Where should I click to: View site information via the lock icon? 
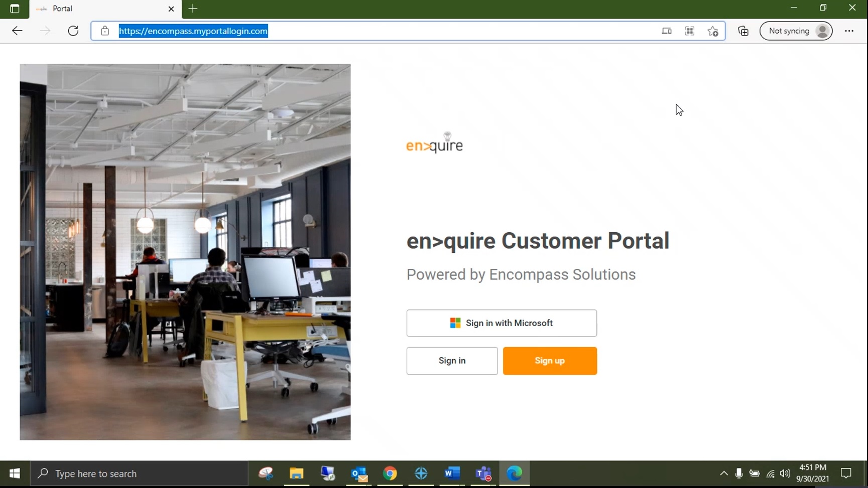104,31
